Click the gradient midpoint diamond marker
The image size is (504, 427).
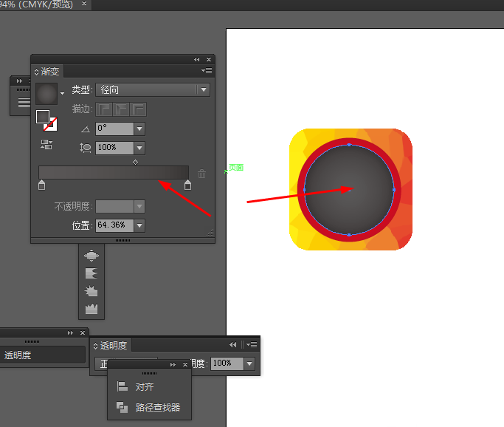point(135,163)
